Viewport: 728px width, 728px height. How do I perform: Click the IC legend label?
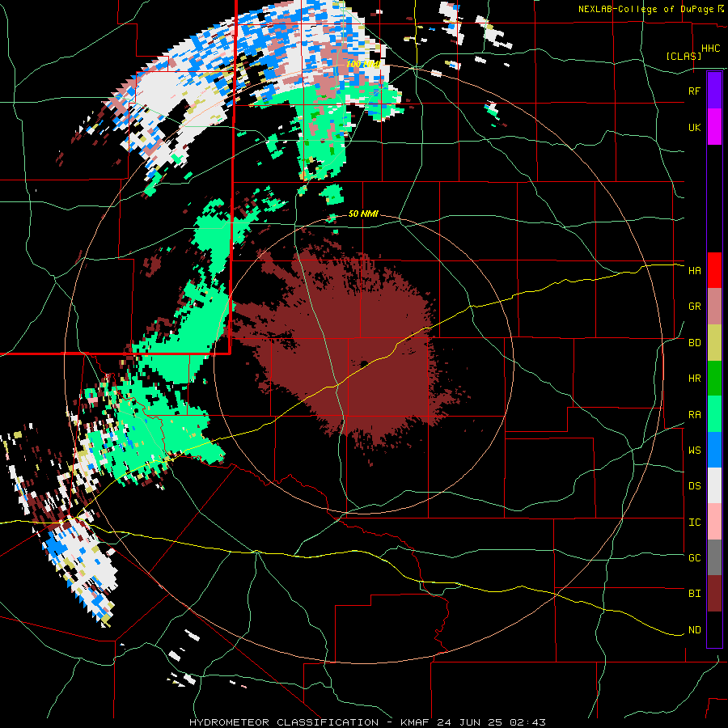(694, 522)
